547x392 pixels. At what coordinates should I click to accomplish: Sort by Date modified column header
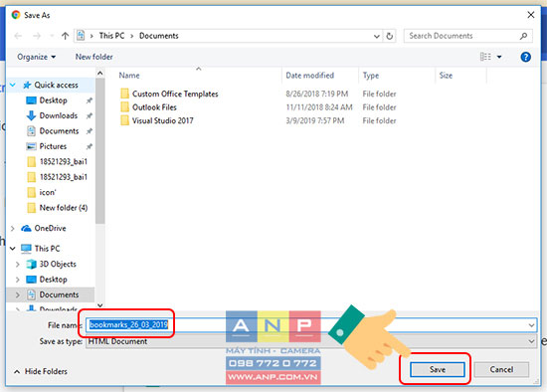[x=309, y=76]
